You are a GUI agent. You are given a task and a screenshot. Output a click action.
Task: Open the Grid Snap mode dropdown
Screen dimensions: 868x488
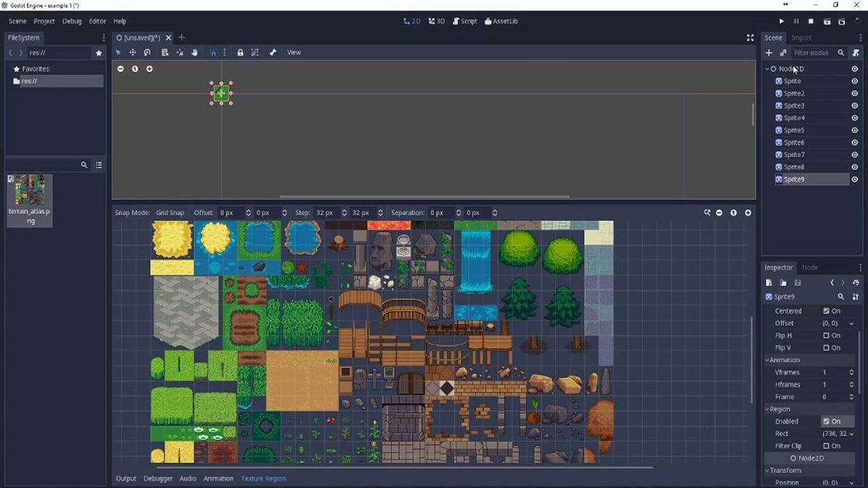(170, 213)
